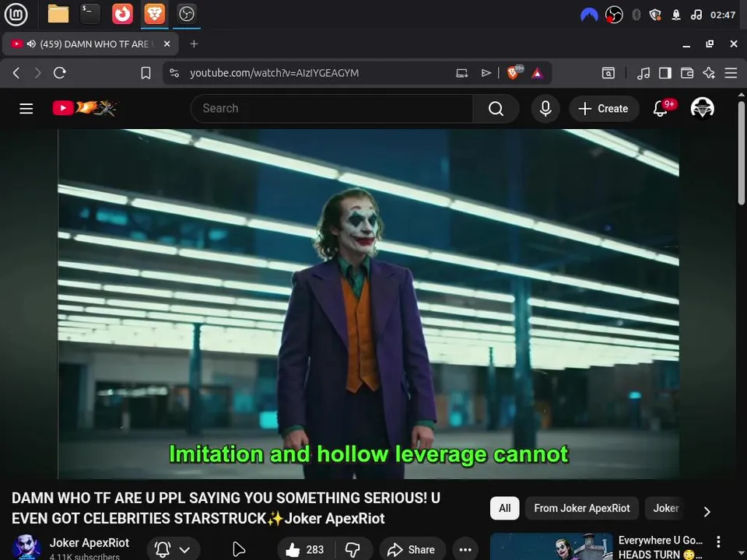Screen dimensions: 747x560
Task: Submit search with the magnifier button
Action: [x=496, y=109]
